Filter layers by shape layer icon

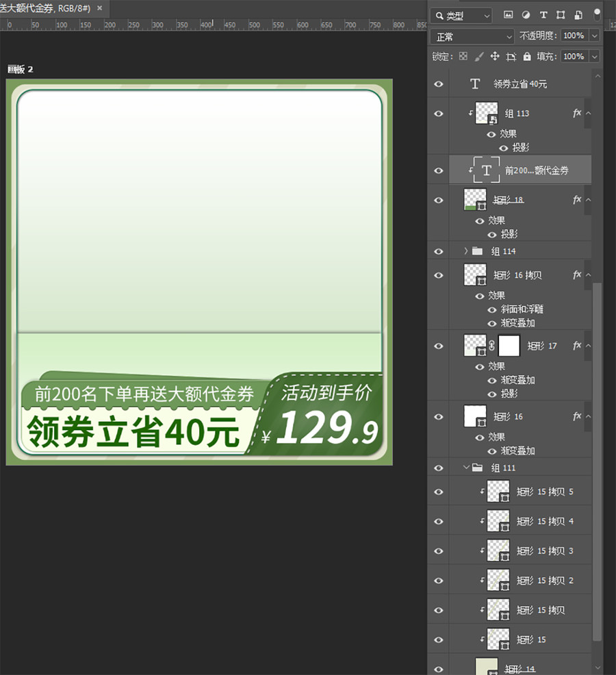pyautogui.click(x=561, y=15)
